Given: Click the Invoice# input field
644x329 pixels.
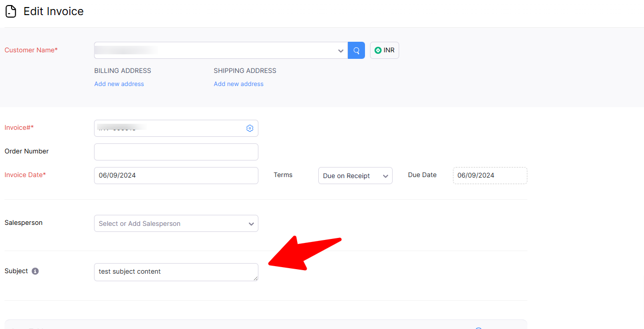Looking at the screenshot, I should click(176, 128).
